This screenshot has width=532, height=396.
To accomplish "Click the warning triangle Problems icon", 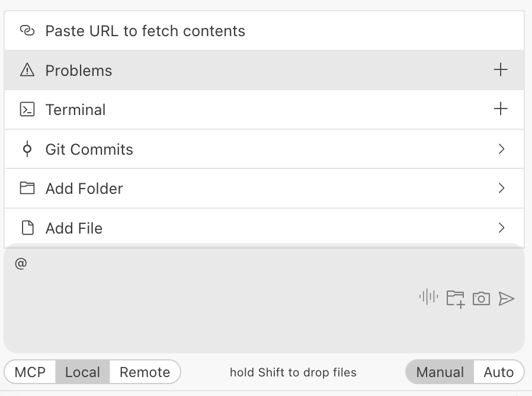I will tap(27, 71).
